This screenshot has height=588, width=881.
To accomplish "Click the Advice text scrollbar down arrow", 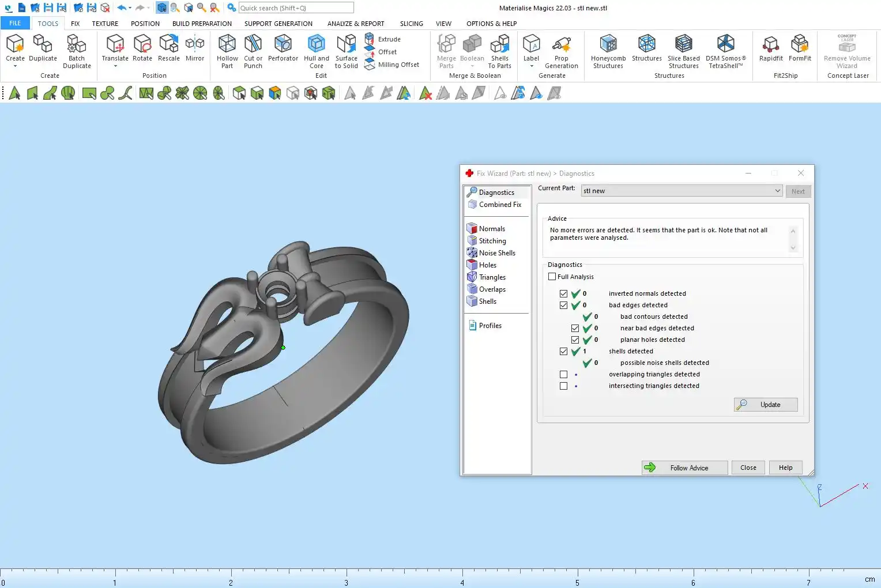I will [x=793, y=248].
